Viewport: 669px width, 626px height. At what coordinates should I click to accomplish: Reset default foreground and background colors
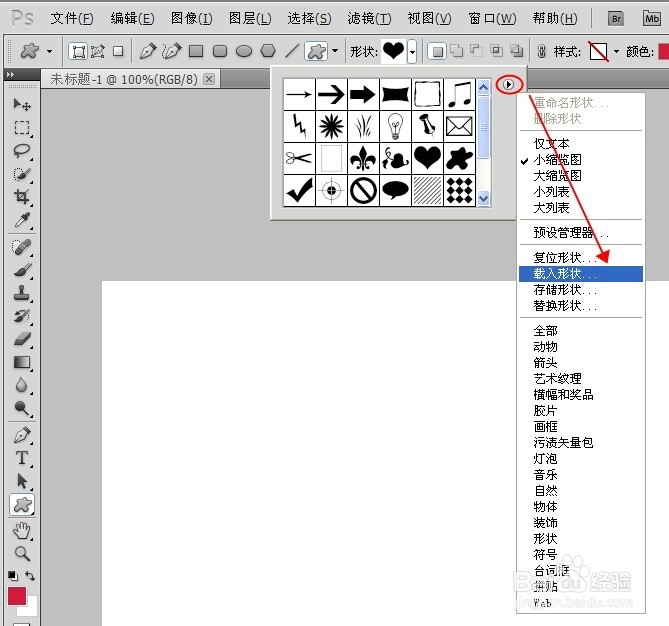[13, 576]
